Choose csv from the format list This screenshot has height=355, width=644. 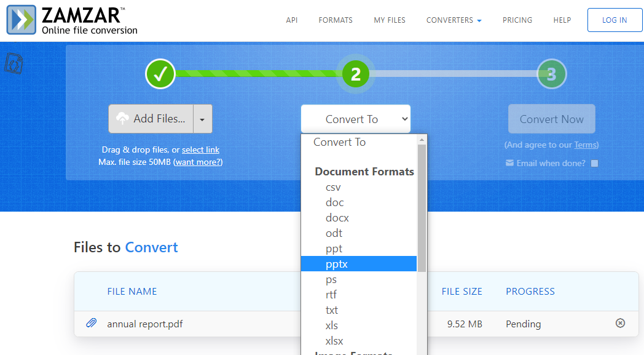(359, 187)
